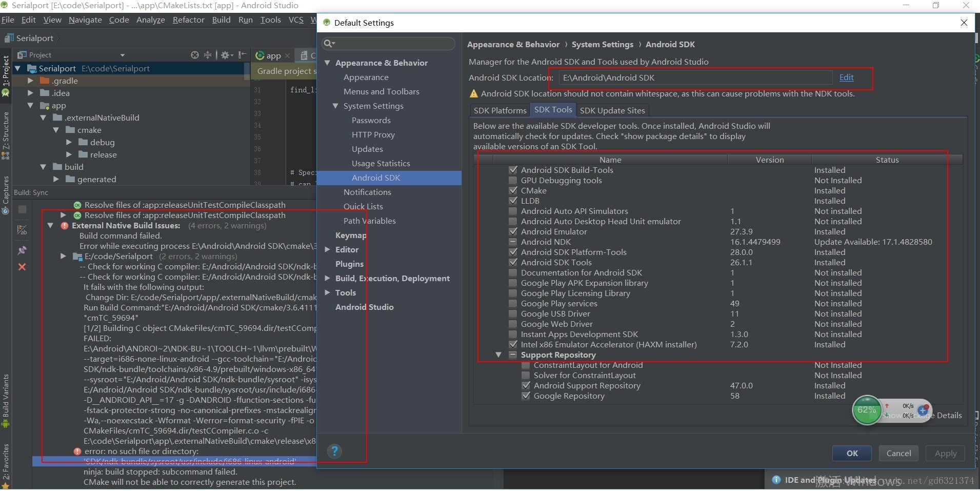Viewport: 980px width, 491px height.
Task: Click the red X close icon in Build panel
Action: [x=22, y=267]
